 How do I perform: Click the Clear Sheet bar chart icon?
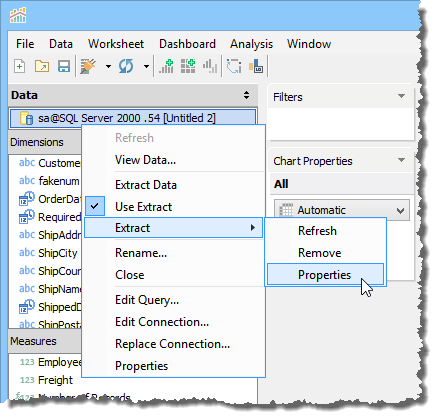pos(210,66)
